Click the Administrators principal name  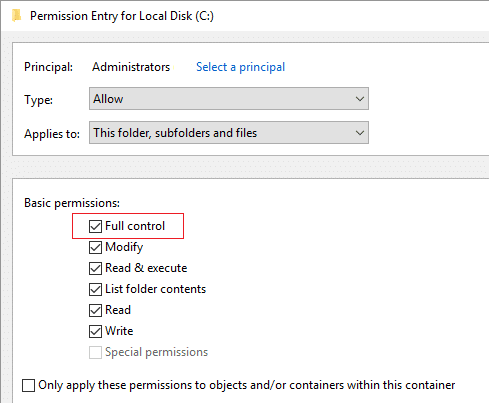click(131, 67)
